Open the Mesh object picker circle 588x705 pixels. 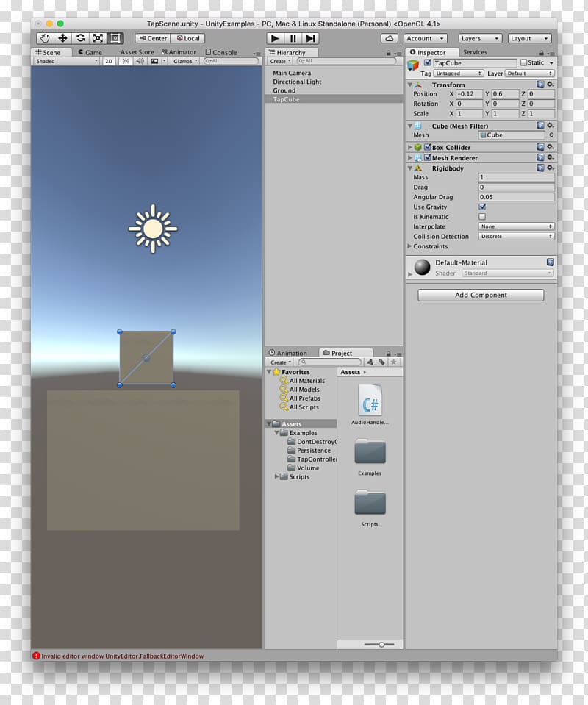coord(551,135)
